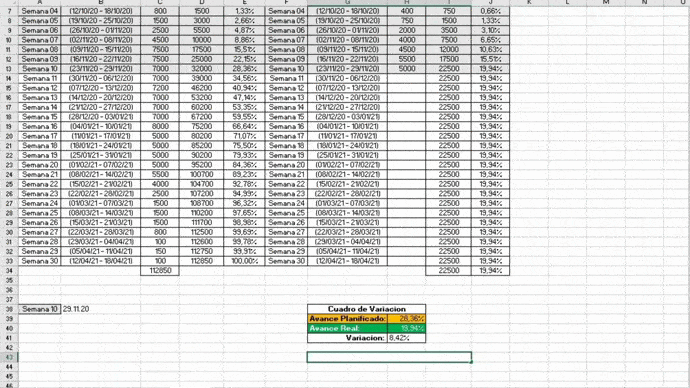Select the 17500 cumulative cell for Semana 08

point(202,49)
